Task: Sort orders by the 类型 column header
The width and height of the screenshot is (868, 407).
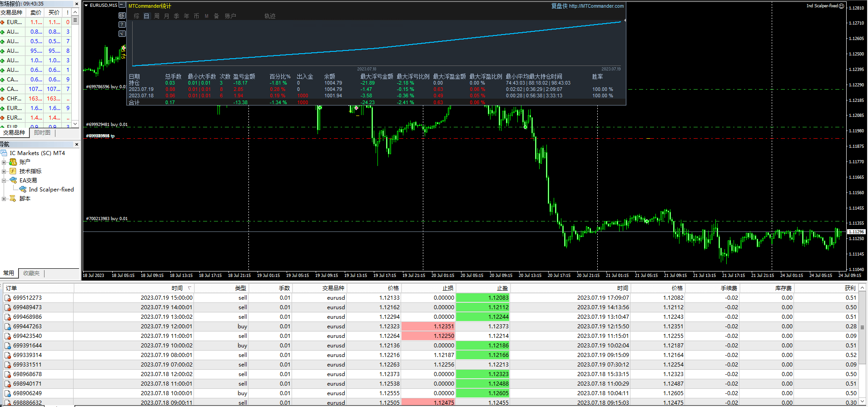Action: [x=222, y=288]
